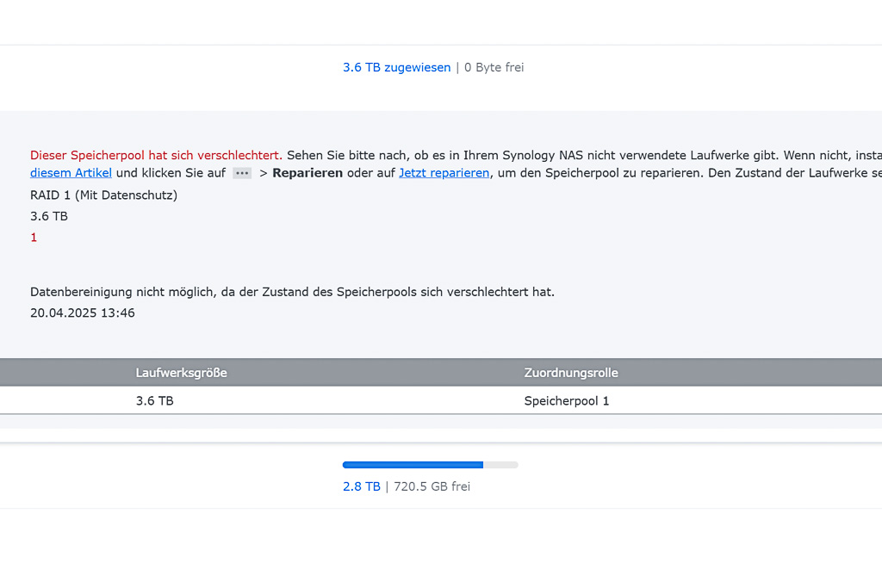Click the 'Laufwerksgröße' column header
Image resolution: width=882 pixels, height=588 pixels.
tap(181, 373)
